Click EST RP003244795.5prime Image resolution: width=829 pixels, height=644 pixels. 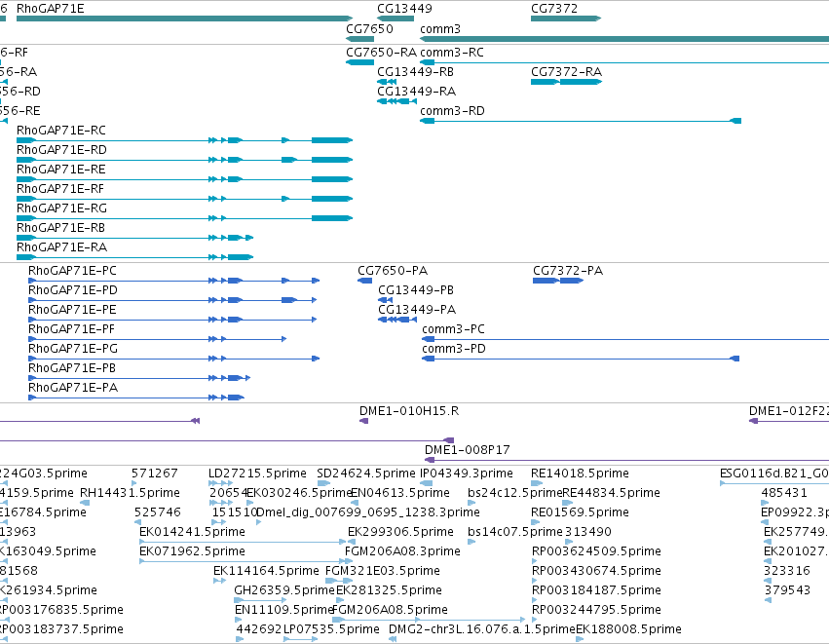[535, 620]
